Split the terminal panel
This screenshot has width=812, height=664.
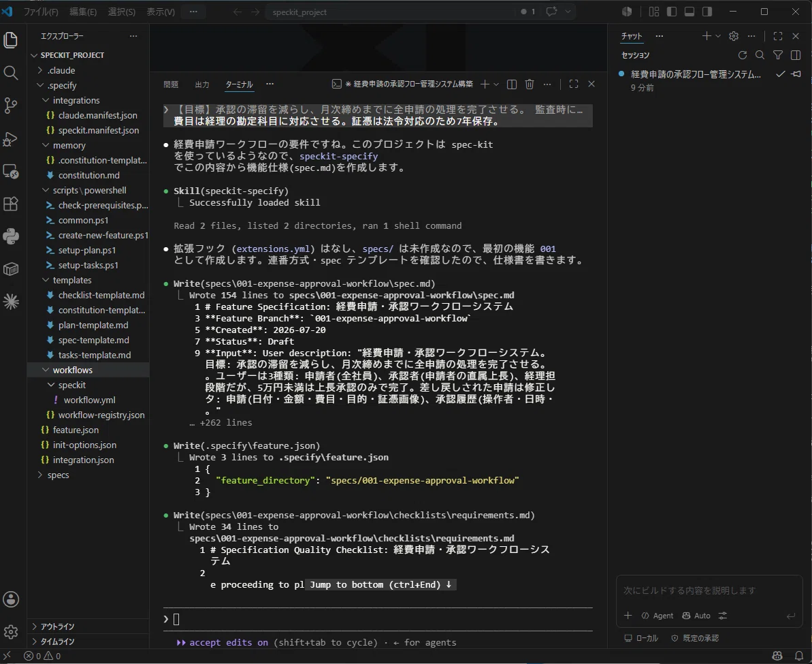click(x=512, y=84)
